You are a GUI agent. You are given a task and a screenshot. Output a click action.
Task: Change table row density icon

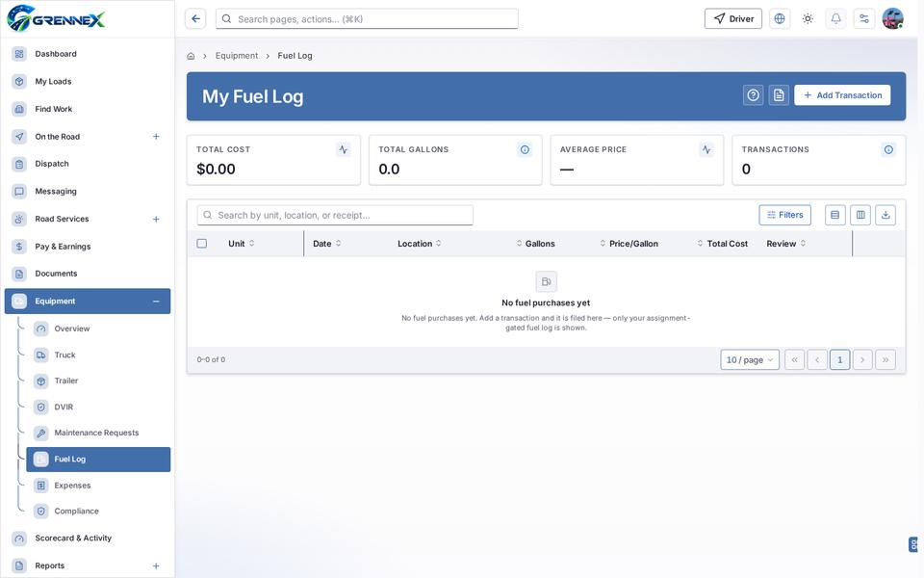click(835, 215)
